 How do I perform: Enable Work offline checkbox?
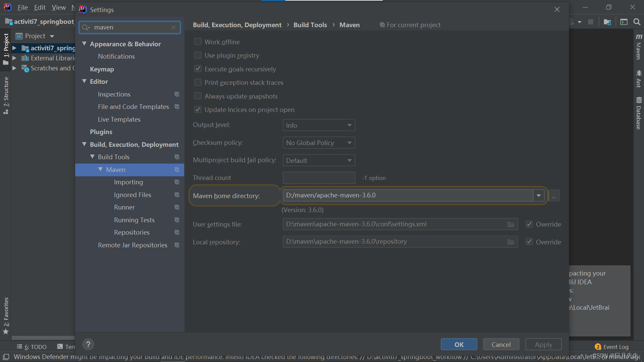click(198, 42)
